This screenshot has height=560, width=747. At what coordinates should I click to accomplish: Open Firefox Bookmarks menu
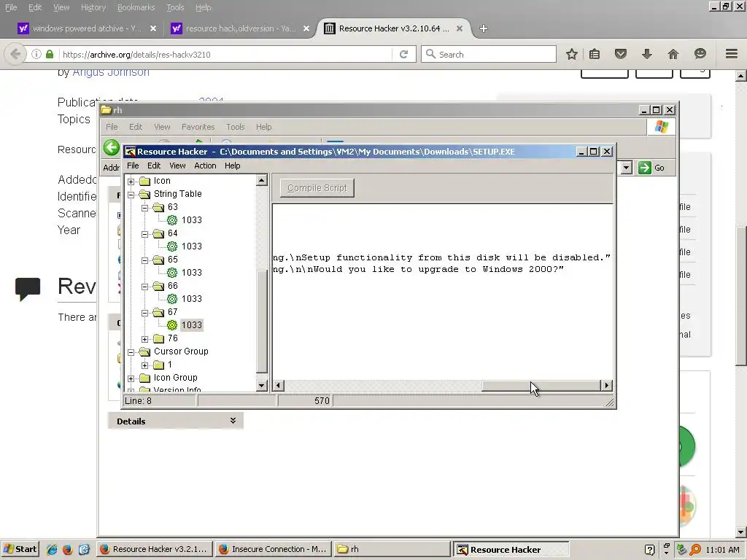(136, 7)
